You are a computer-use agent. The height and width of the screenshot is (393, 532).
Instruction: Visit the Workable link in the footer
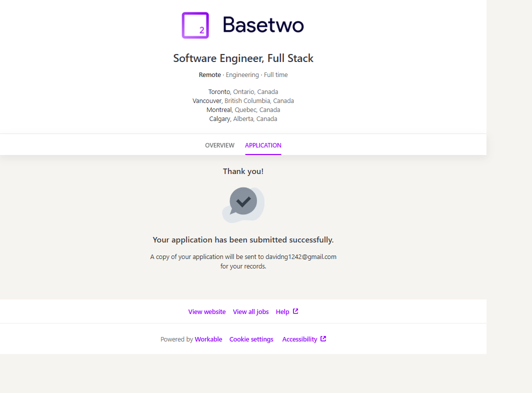click(x=208, y=339)
